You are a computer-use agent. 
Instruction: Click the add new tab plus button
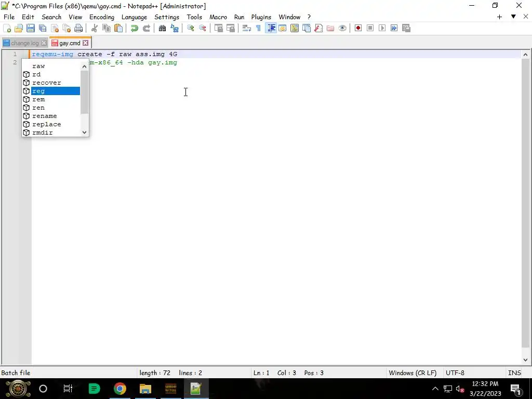coord(499,17)
